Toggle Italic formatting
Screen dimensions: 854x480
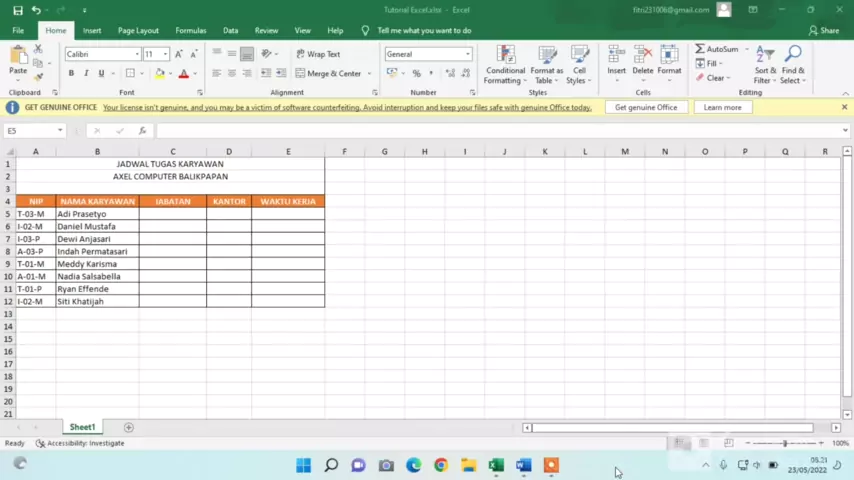[x=86, y=74]
